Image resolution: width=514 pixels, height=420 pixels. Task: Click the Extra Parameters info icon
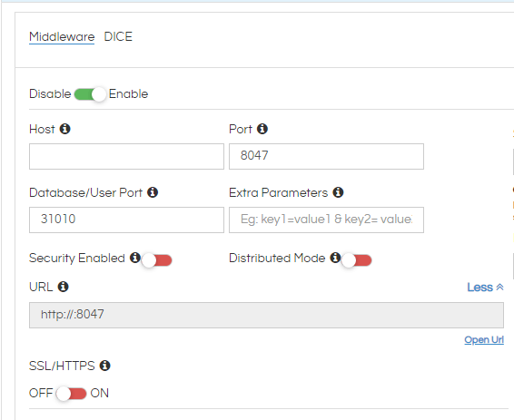click(339, 192)
